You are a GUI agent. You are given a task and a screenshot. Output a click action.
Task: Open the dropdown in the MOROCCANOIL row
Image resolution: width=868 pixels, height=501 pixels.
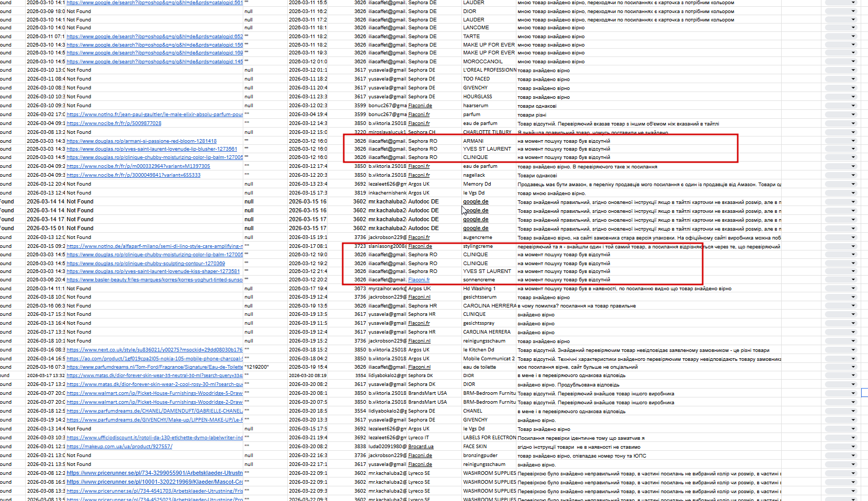(840, 62)
